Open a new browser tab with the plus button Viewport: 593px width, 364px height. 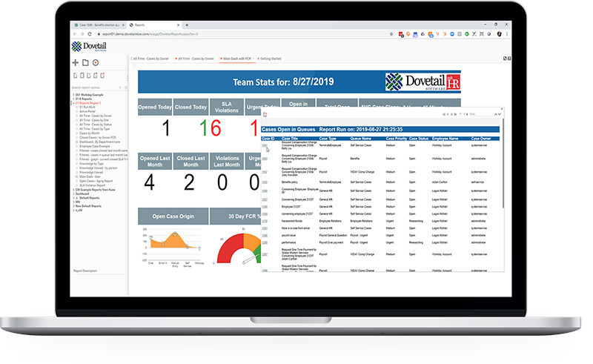[x=186, y=24]
